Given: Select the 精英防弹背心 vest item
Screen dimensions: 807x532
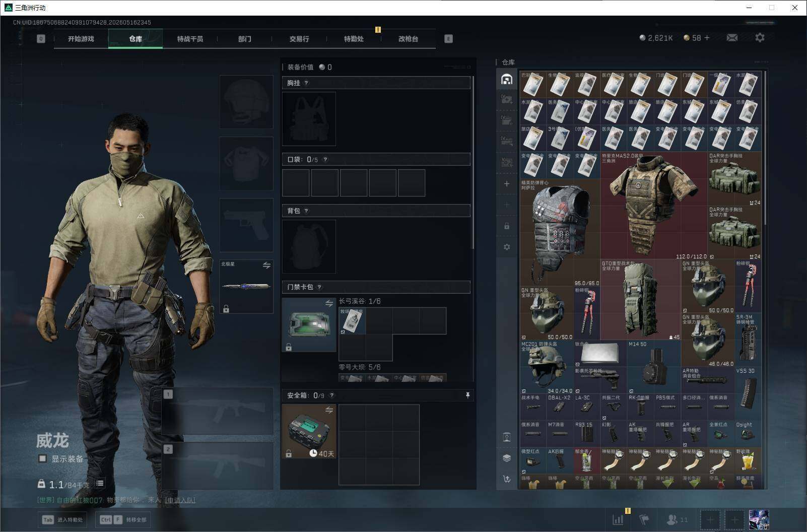Looking at the screenshot, I should [560, 233].
